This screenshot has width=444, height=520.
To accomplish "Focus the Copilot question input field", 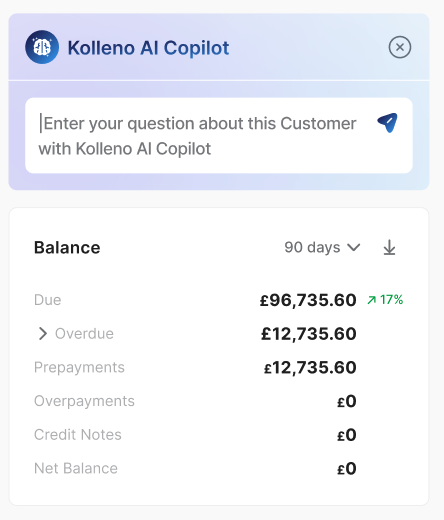I will 219,135.
